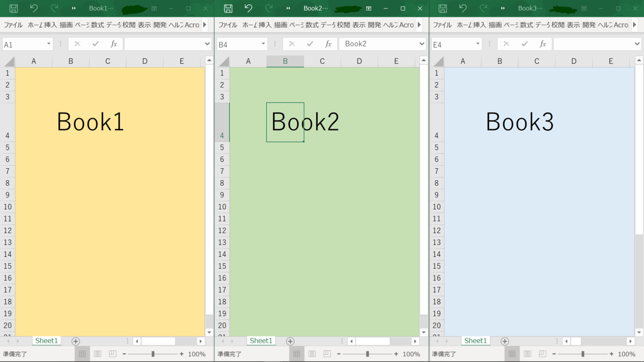Viewport: 644px width, 362px height.
Task: Open Name Box dropdown in Book2 window
Action: [x=264, y=44]
